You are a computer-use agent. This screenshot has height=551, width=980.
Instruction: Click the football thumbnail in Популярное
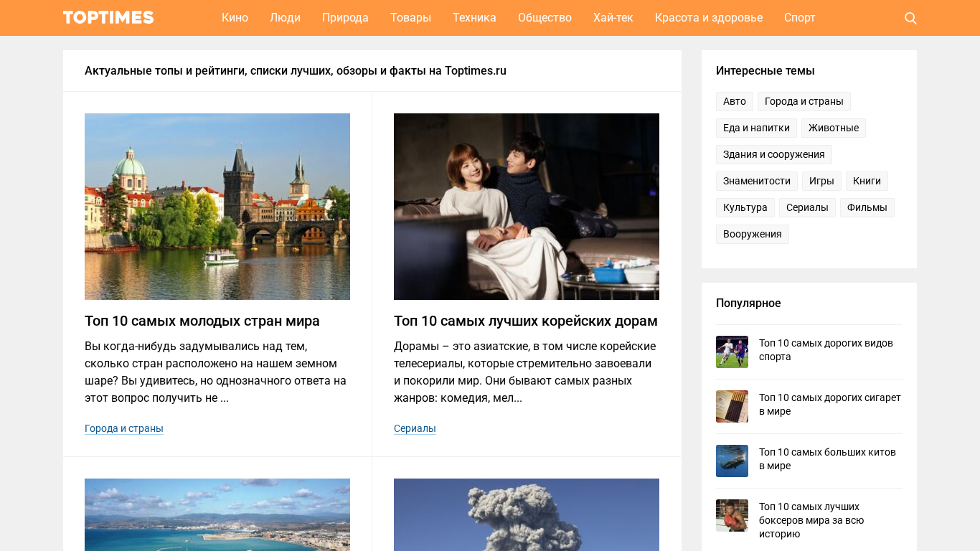click(732, 352)
